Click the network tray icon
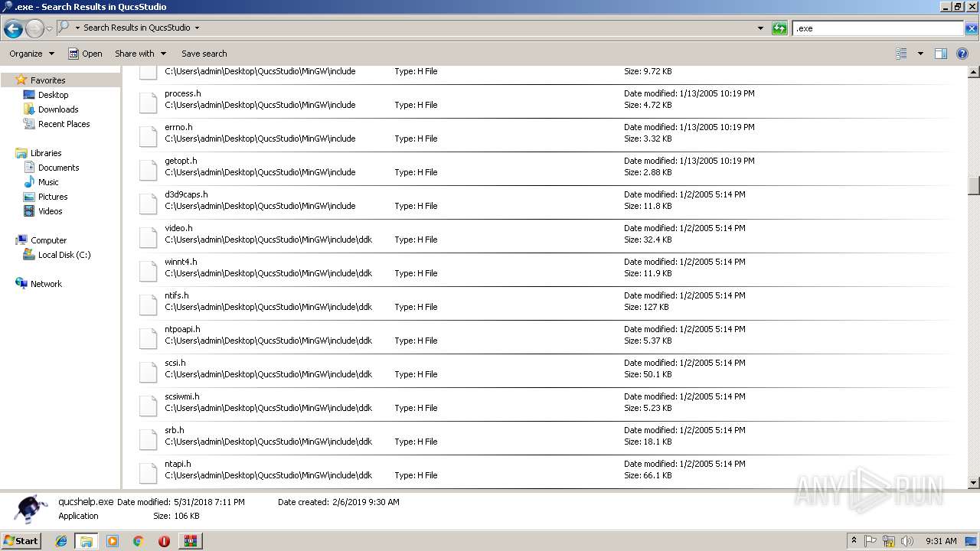Viewport: 980px width, 551px height. click(x=889, y=541)
